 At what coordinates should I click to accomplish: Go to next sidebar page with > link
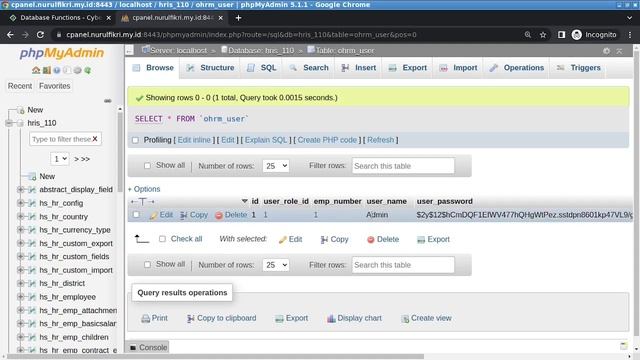click(76, 159)
